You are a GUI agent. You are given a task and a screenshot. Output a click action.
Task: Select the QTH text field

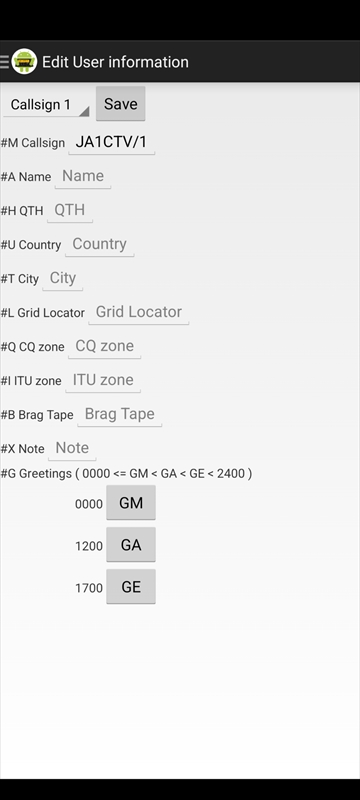[70, 210]
